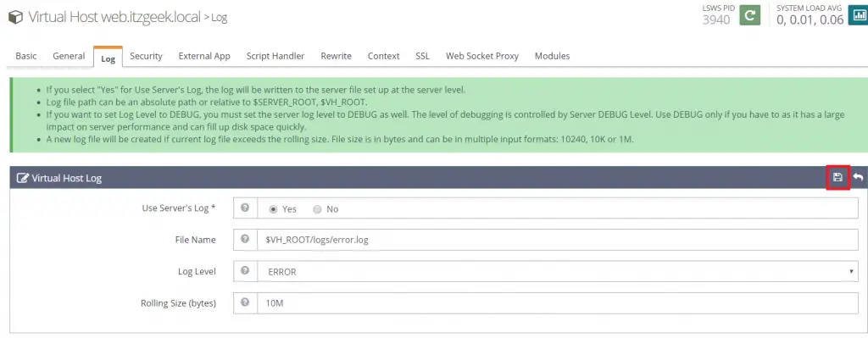Open the real-time stats chart icon

[x=860, y=15]
